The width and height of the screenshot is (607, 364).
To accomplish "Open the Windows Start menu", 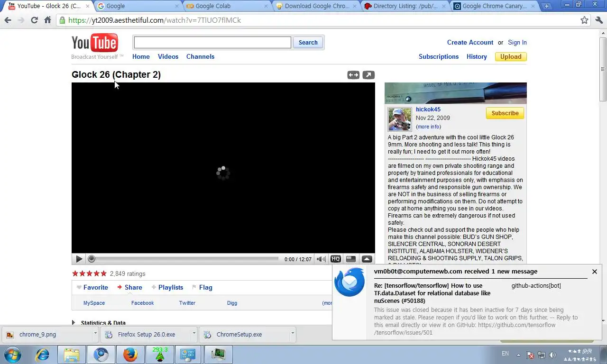I will 12,354.
